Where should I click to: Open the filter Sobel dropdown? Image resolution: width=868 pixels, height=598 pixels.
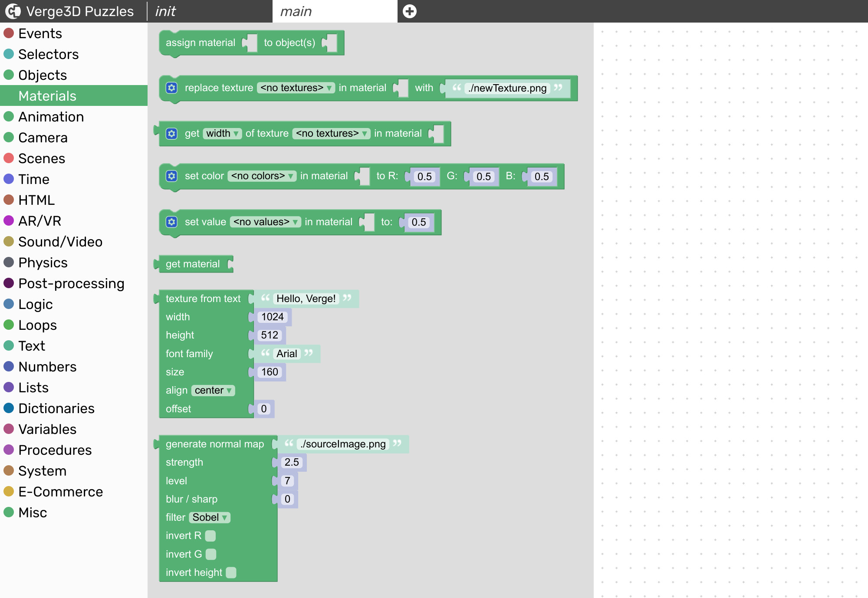click(210, 517)
